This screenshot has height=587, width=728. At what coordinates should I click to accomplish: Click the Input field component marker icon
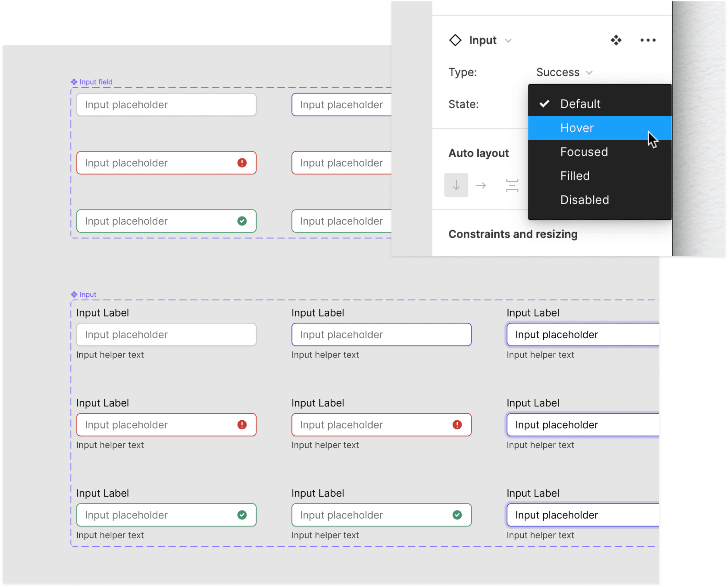pos(73,81)
